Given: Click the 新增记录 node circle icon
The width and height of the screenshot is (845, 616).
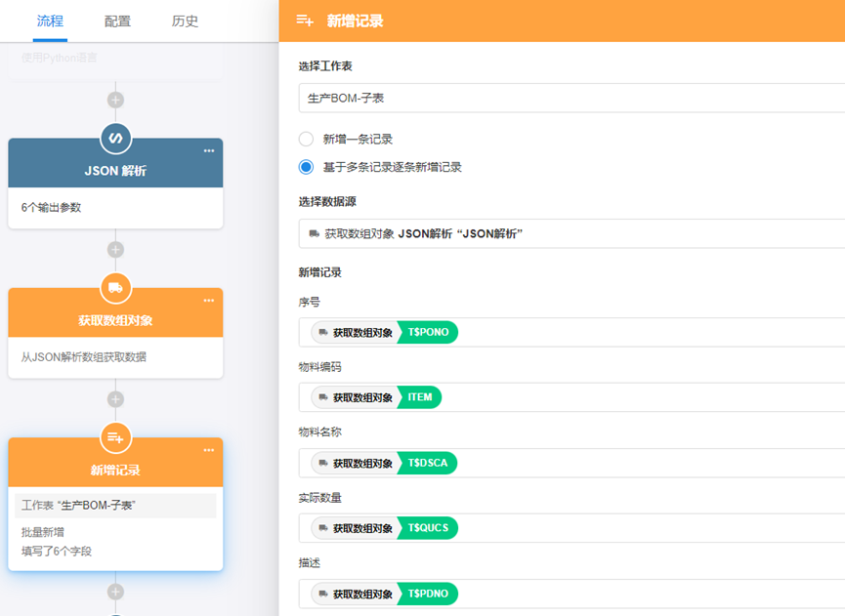Looking at the screenshot, I should coord(115,437).
